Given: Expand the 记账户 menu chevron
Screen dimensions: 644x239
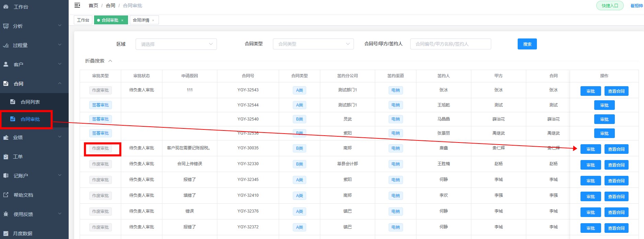Looking at the screenshot, I should point(60,175).
